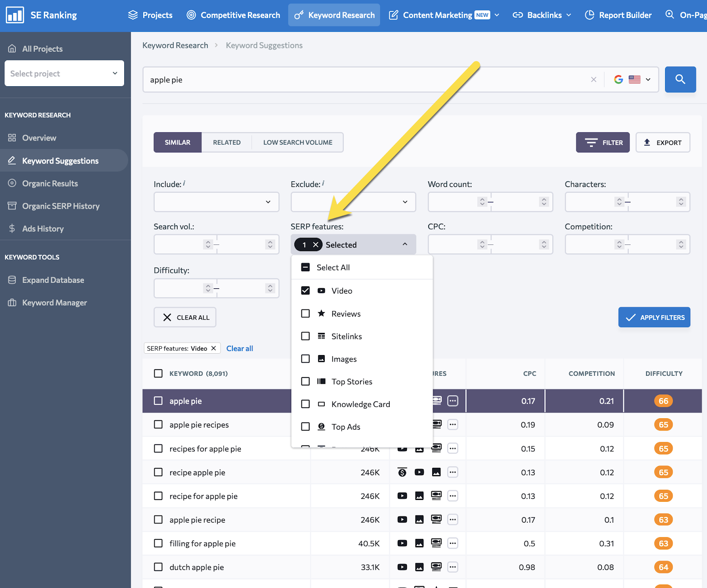Check the Images SERP feature
This screenshot has height=588, width=707.
click(x=305, y=359)
